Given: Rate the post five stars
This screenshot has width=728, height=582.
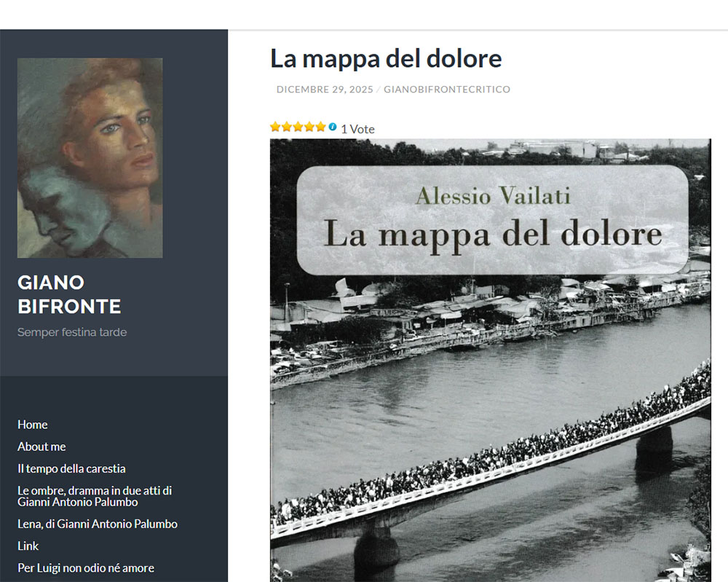Looking at the screenshot, I should tap(320, 127).
